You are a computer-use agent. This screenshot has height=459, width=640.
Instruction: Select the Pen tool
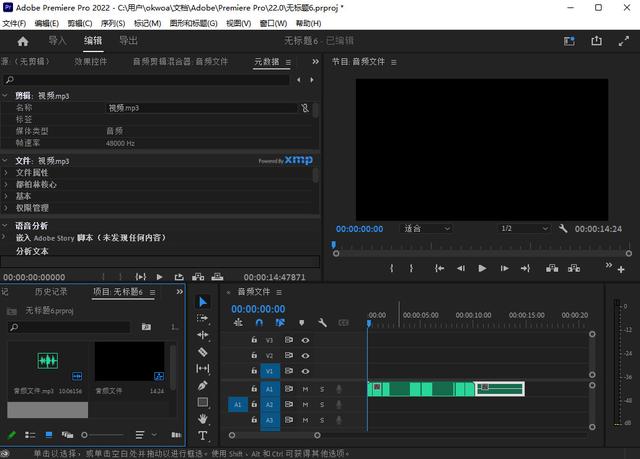point(202,385)
